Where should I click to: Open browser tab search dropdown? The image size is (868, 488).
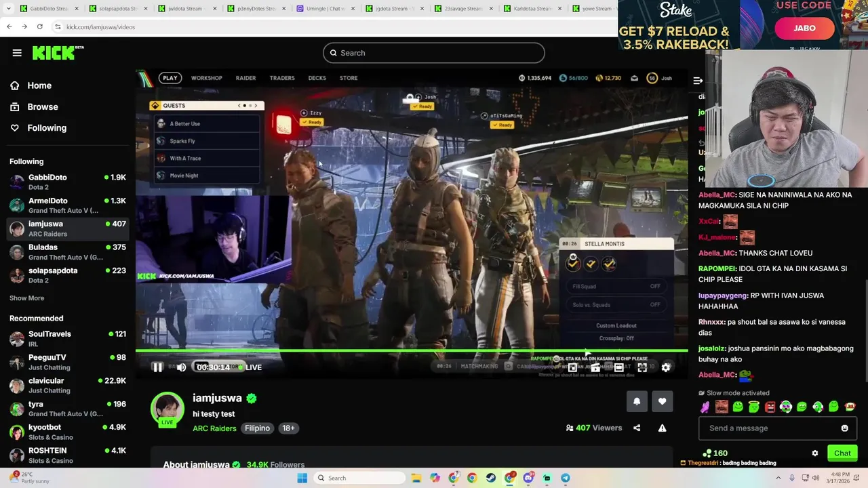(8, 8)
